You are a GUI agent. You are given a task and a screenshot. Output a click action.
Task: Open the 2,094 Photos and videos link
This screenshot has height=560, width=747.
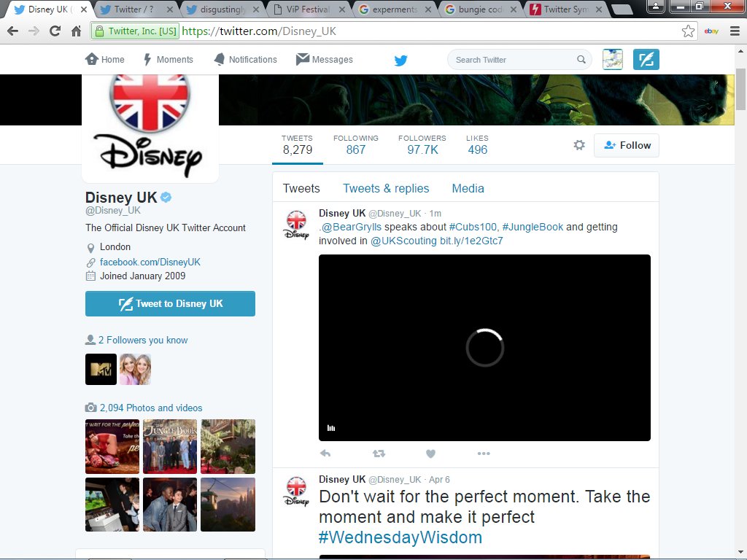pos(151,408)
